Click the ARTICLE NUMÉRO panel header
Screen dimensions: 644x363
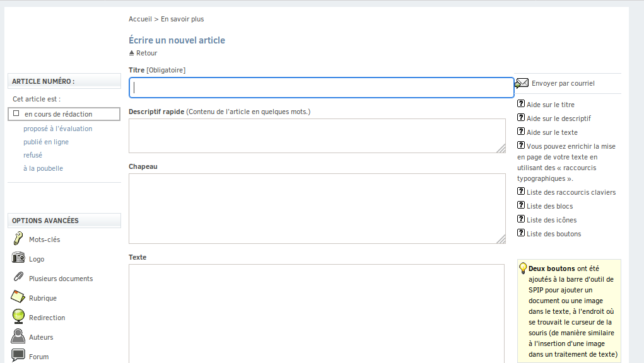click(x=64, y=81)
